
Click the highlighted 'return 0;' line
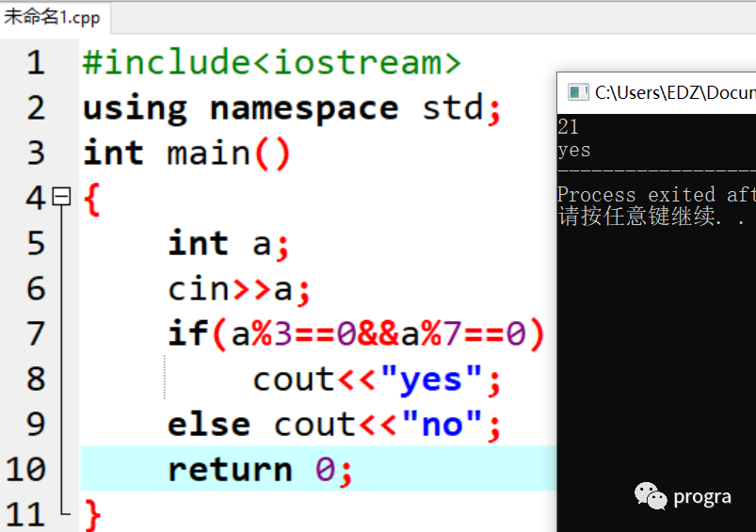tap(261, 470)
